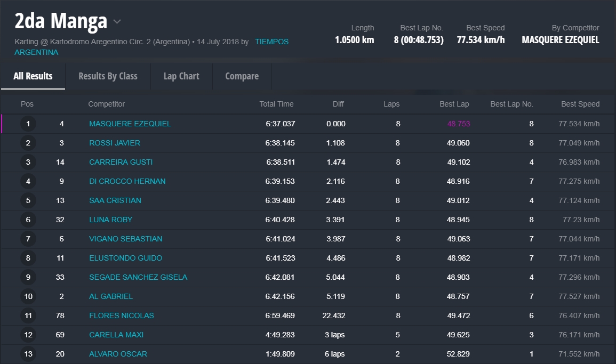Click the position 13 circle badge

click(x=28, y=354)
